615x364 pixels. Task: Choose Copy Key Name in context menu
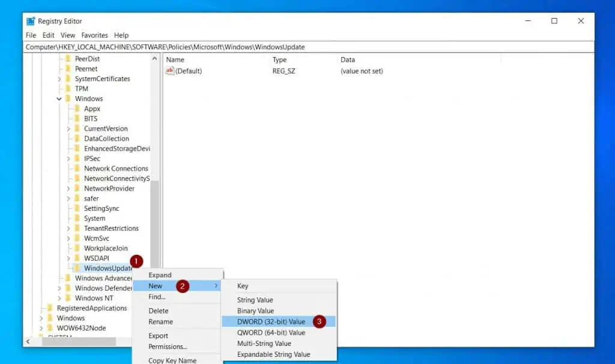point(177,360)
